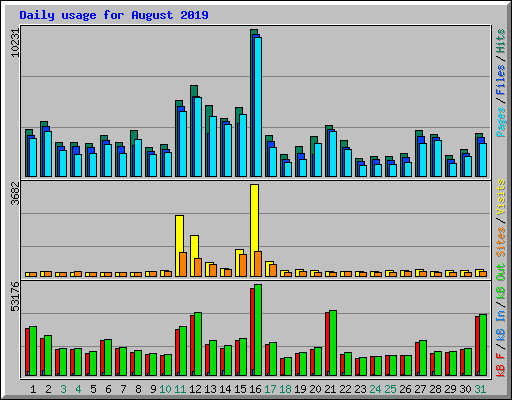Select the 10231 hits axis value
This screenshot has width=512, height=400.
pos(15,43)
